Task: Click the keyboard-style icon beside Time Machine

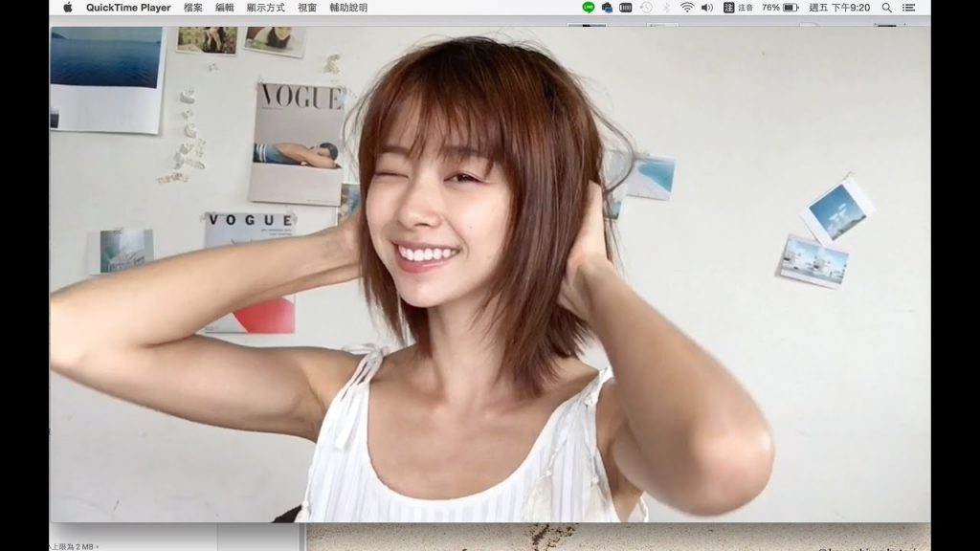Action: pos(626,8)
